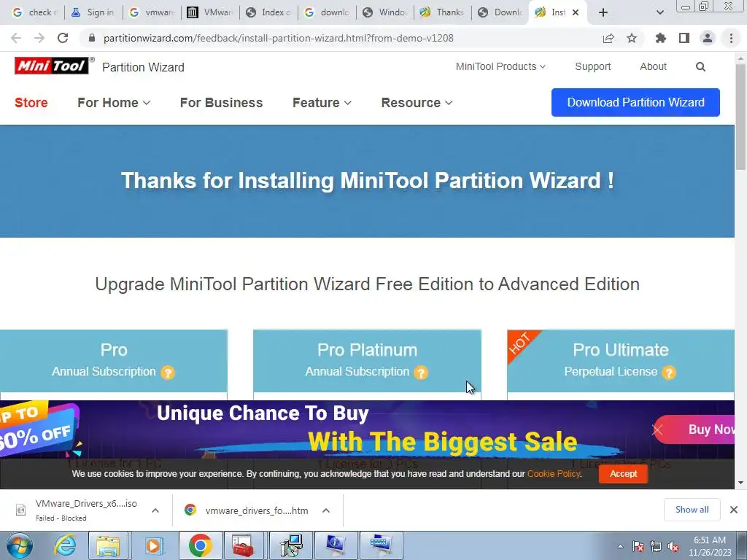Switch to the 'Index o' tab

pos(268,12)
